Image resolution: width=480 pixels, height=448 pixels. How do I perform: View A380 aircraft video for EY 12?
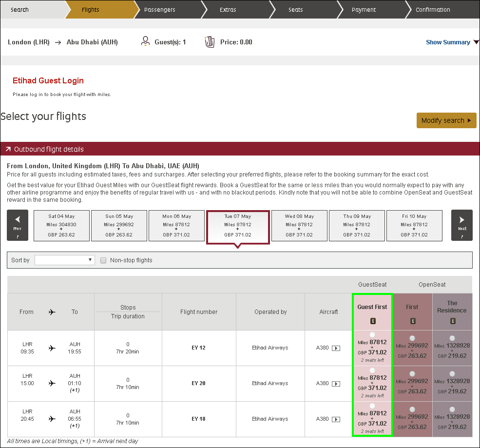coord(336,348)
